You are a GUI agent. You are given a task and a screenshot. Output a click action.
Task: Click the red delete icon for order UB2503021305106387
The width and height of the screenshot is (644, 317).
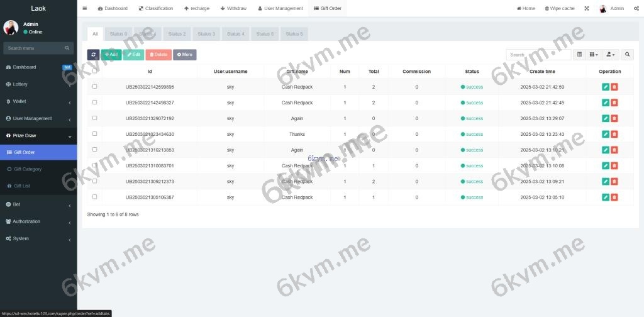[x=614, y=197]
